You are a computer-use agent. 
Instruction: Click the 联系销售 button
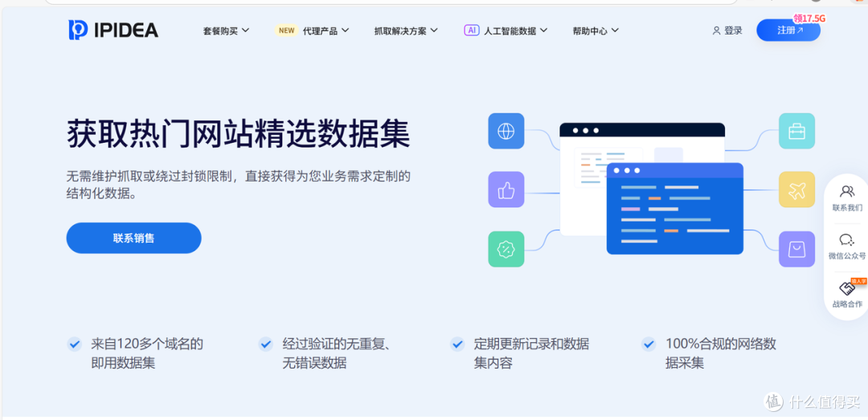(x=134, y=238)
